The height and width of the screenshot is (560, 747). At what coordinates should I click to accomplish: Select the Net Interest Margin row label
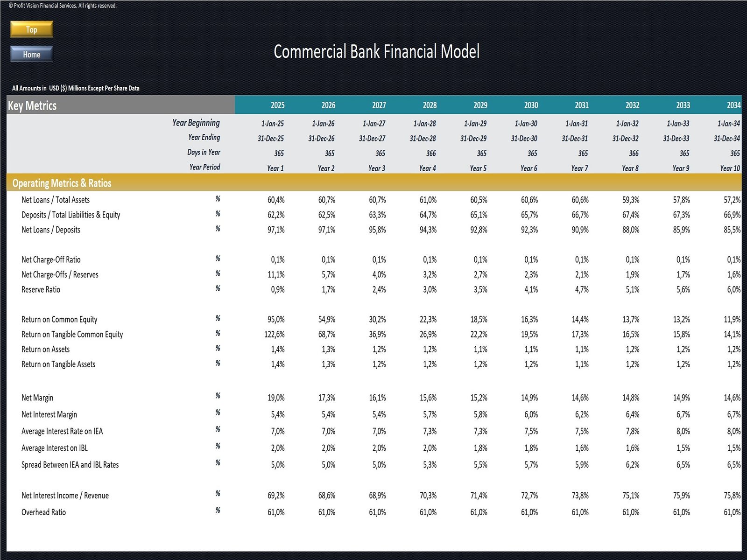tap(49, 414)
